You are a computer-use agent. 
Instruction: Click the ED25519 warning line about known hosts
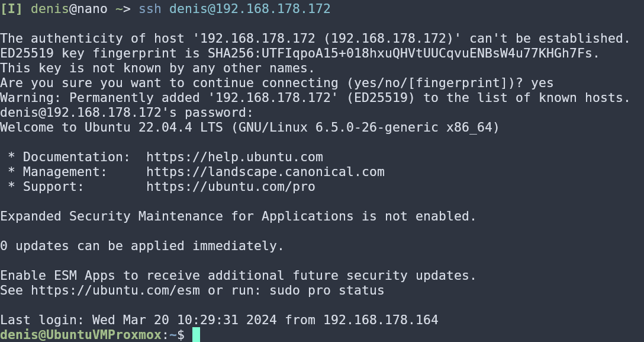315,98
